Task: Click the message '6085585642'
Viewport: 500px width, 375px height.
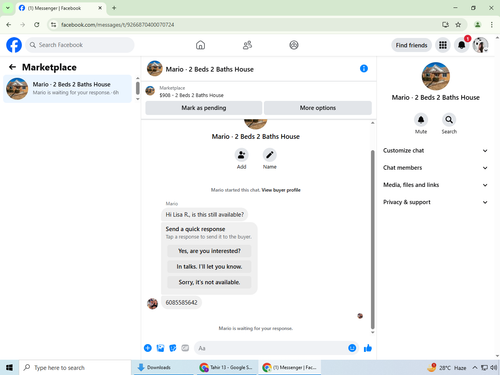Action: point(181,303)
